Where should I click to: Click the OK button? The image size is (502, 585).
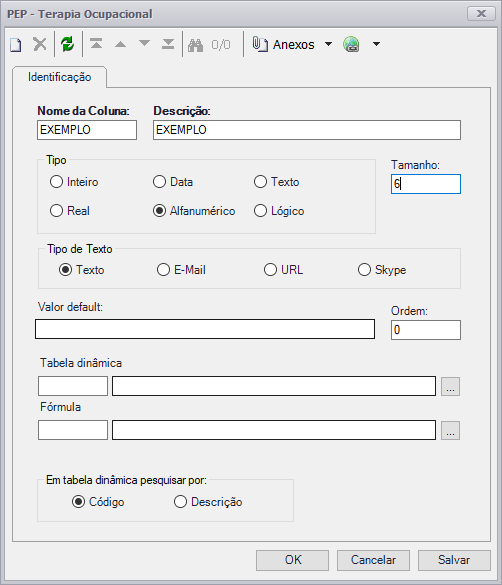tap(292, 560)
